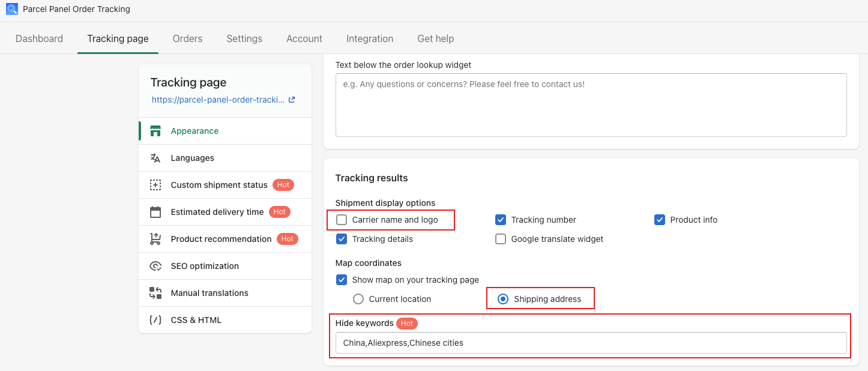The image size is (868, 371).
Task: Enable the Carrier name and logo checkbox
Action: [x=342, y=220]
